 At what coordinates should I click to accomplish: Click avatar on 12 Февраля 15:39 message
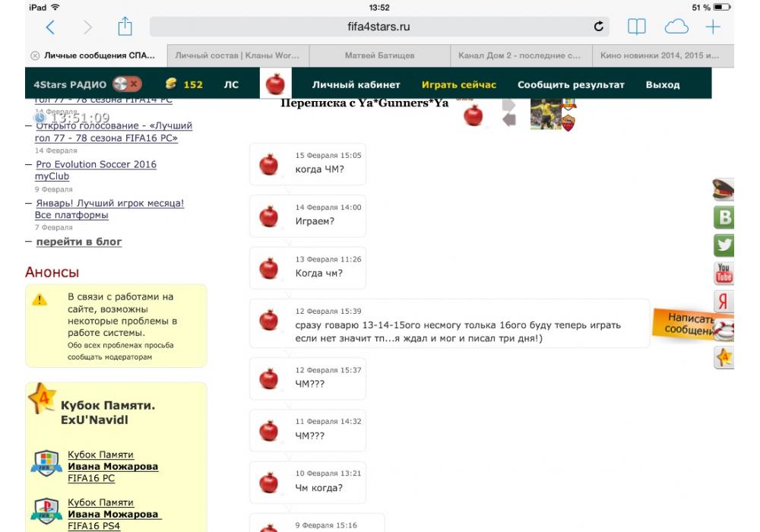[268, 320]
